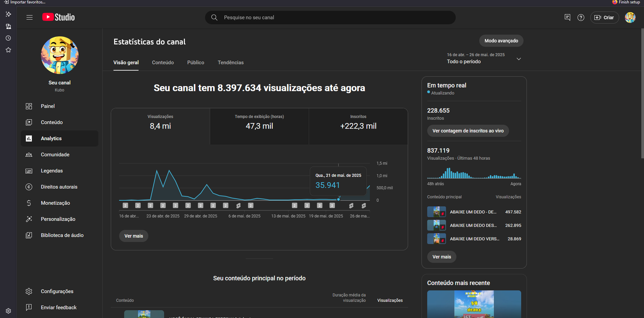Viewport: 644px width, 318px height.
Task: Click the search magnifier icon
Action: pyautogui.click(x=214, y=17)
